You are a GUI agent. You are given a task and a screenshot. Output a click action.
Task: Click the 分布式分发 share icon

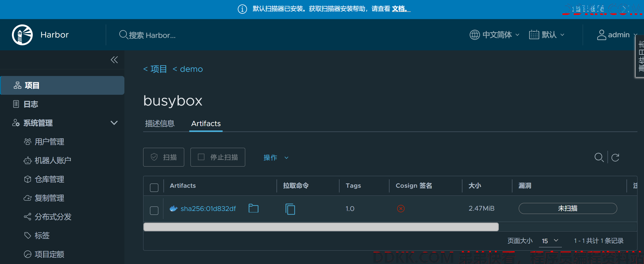pos(27,217)
